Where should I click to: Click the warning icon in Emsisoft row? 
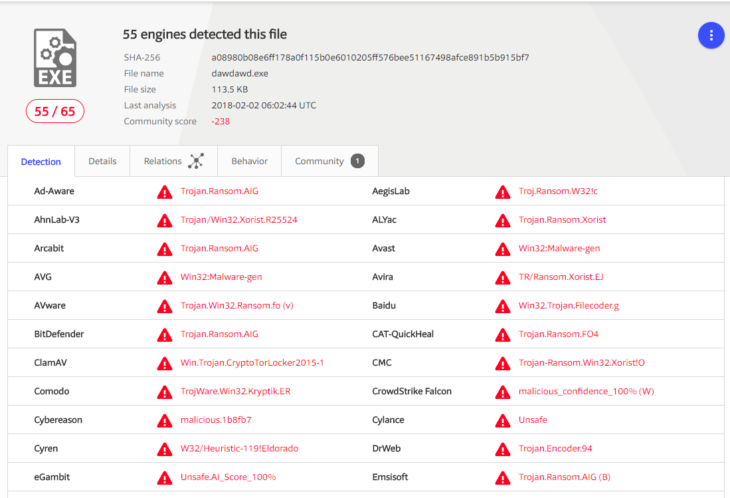[x=502, y=478]
